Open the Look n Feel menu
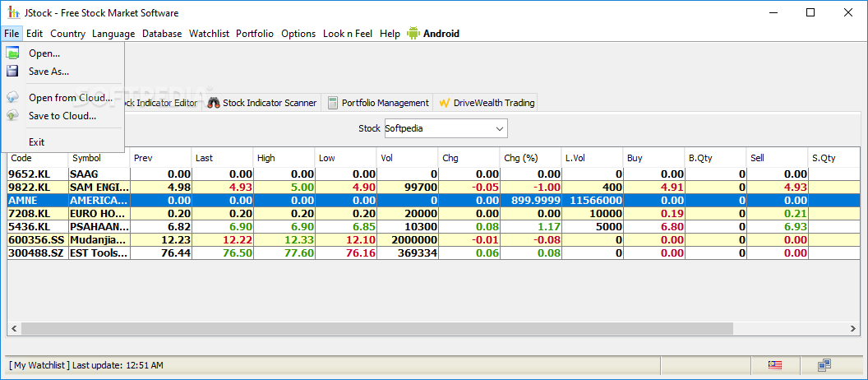Viewport: 868px width, 380px height. tap(348, 33)
